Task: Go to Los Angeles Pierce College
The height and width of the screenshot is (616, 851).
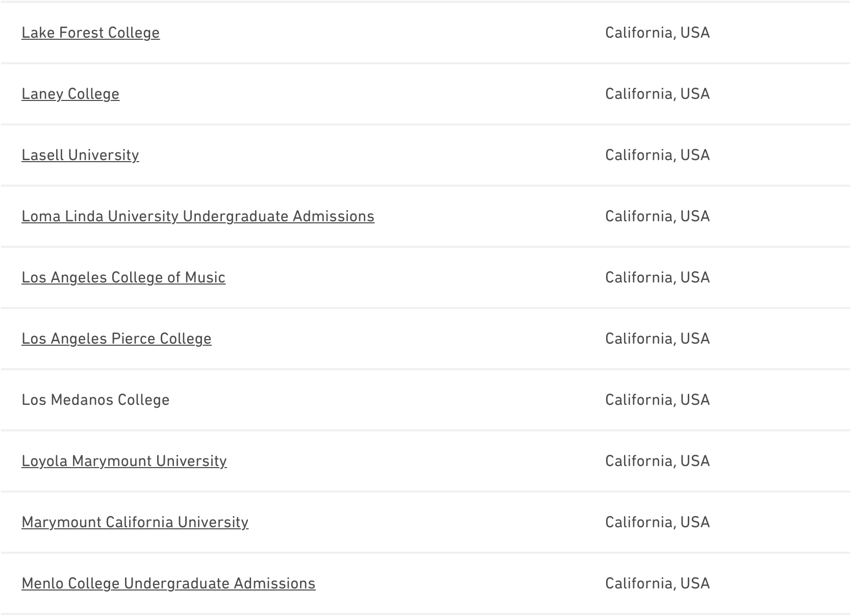Action: 116,339
